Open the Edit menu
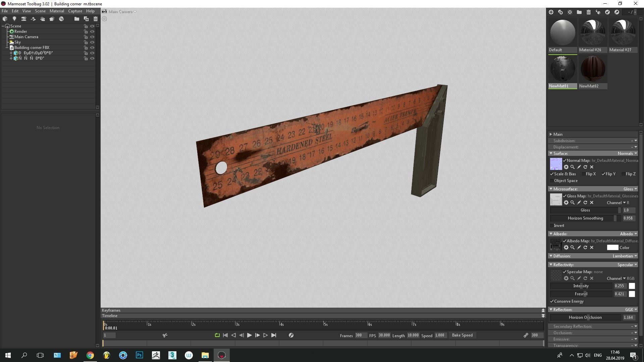This screenshot has height=362, width=644. tap(15, 11)
